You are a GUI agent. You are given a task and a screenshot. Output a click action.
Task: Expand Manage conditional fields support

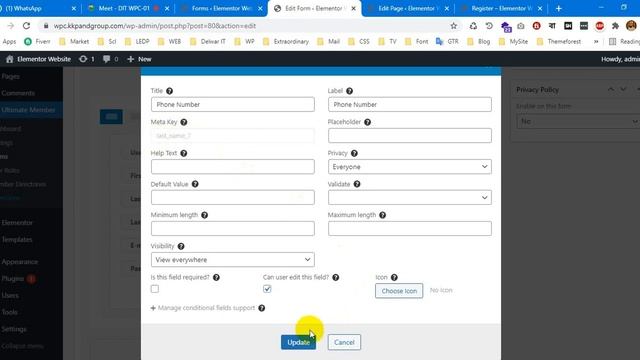pyautogui.click(x=202, y=308)
